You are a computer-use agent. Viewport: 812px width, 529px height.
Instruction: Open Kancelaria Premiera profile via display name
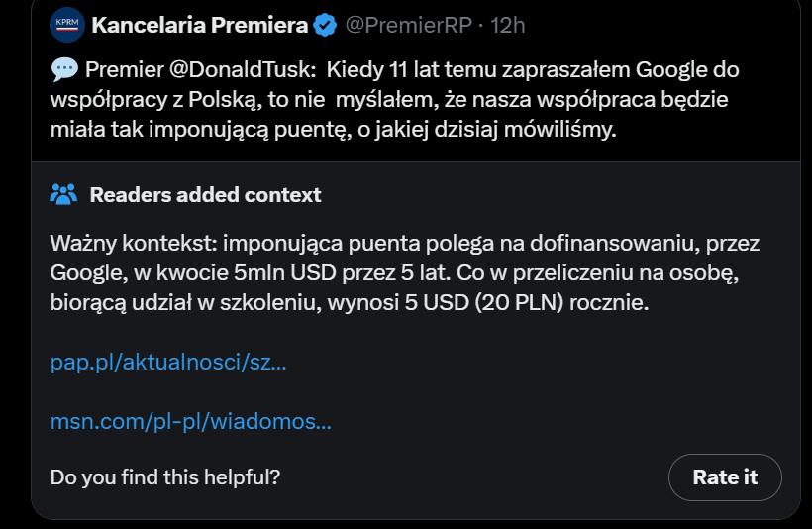[199, 26]
